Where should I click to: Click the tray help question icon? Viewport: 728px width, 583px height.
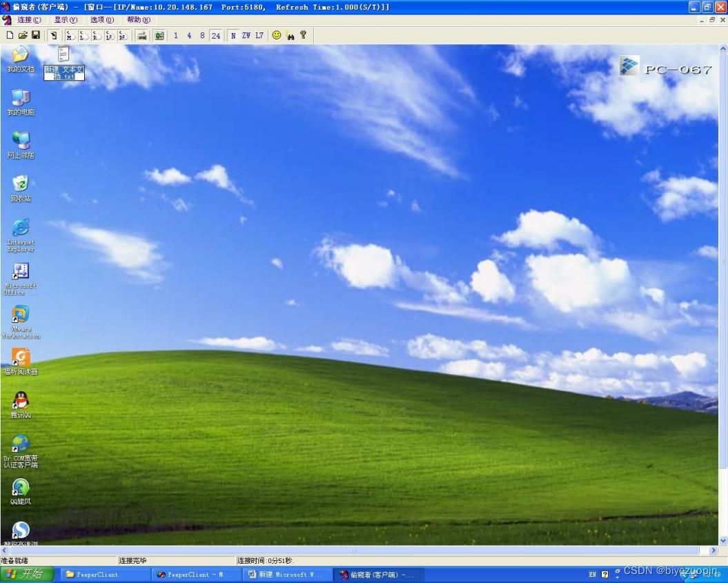point(604,575)
